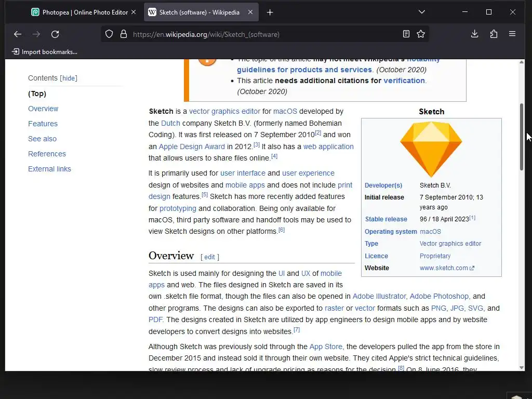
Task: Hide the Contents sidebar
Action: (x=69, y=78)
